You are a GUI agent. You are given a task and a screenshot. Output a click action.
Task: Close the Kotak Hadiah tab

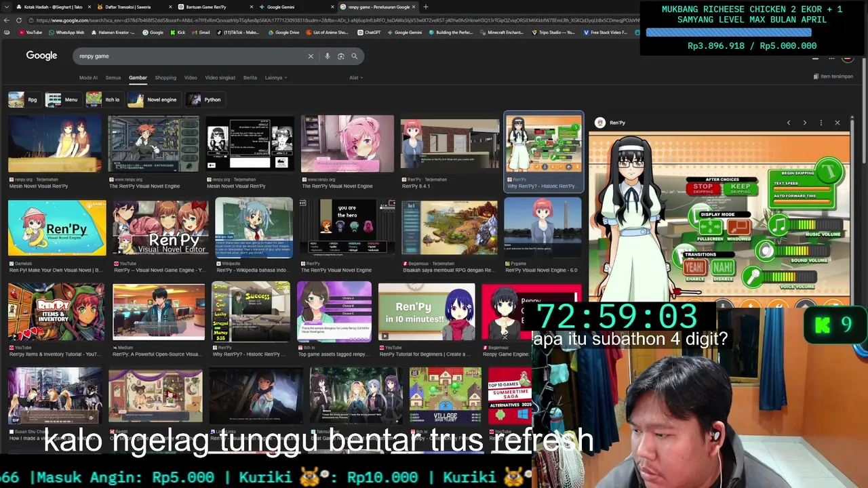coord(90,7)
